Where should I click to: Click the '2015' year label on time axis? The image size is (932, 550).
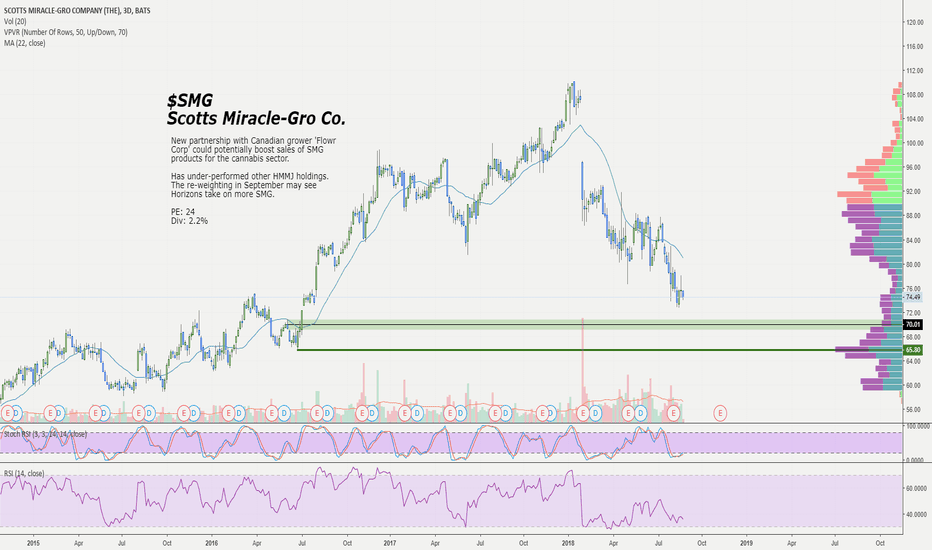click(33, 543)
